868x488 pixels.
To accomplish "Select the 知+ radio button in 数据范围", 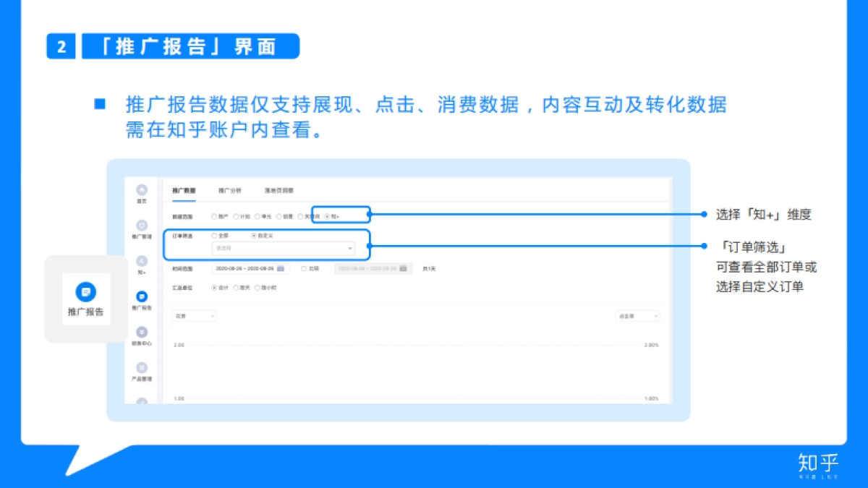I will pos(328,216).
